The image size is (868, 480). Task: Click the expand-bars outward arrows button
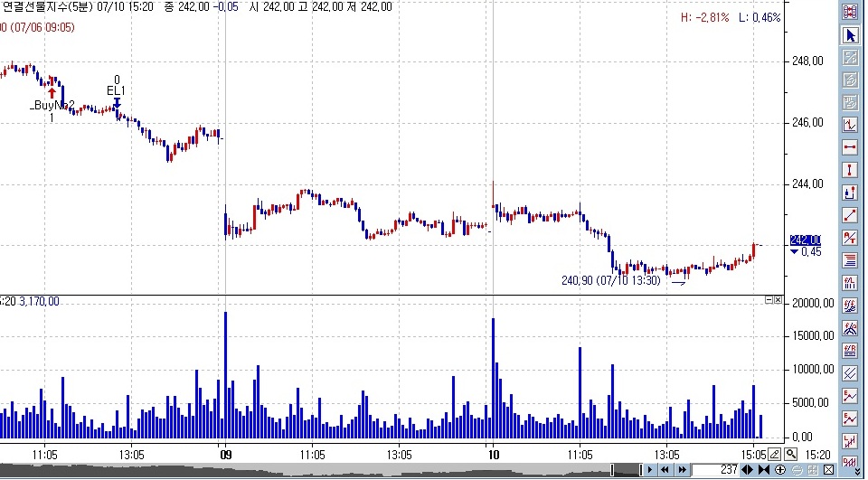[x=748, y=470]
